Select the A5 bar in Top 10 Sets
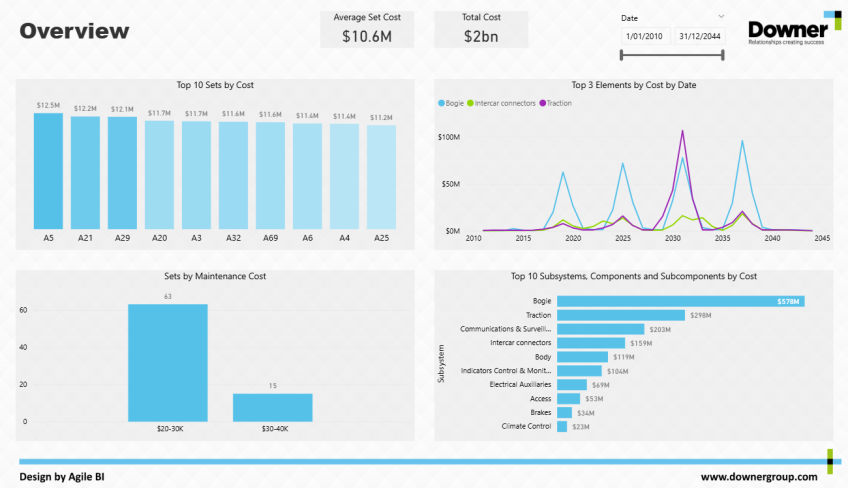The image size is (848, 488). coord(48,170)
